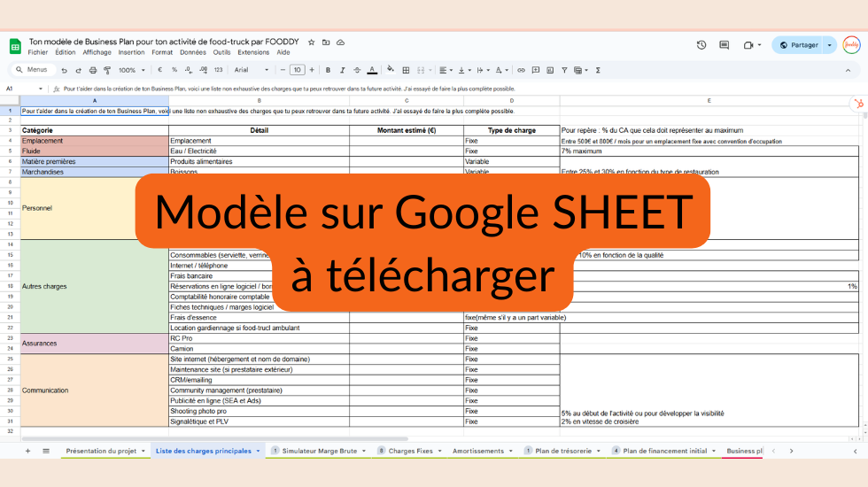Click the Partager share button
Screen dimensions: 868x487
click(798, 45)
